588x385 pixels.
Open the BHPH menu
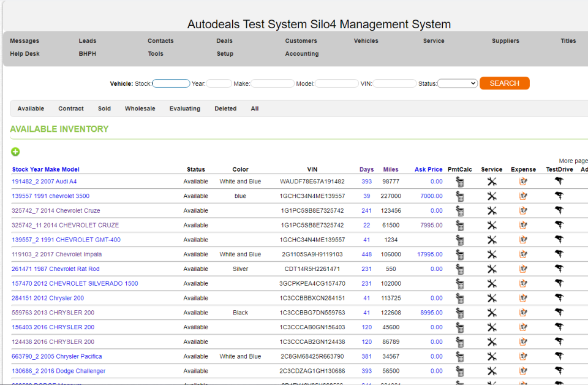click(x=88, y=54)
